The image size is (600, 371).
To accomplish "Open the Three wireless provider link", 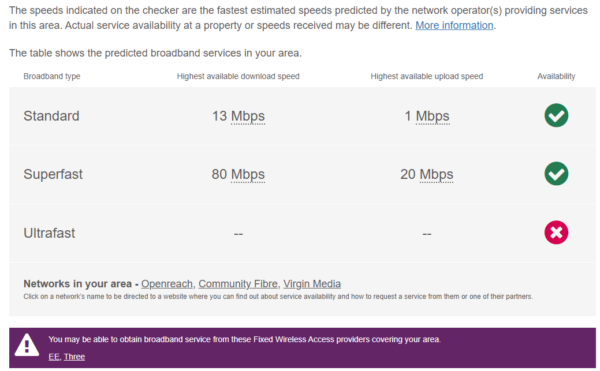I will pos(74,357).
